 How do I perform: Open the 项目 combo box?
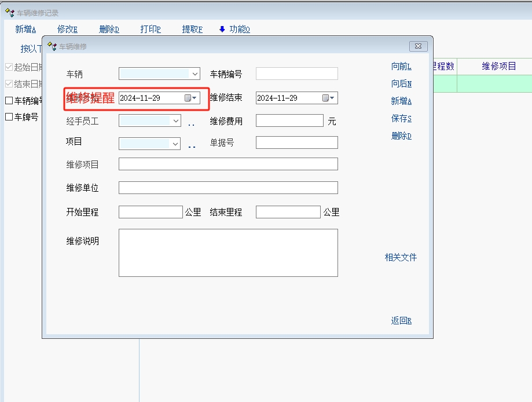[175, 143]
